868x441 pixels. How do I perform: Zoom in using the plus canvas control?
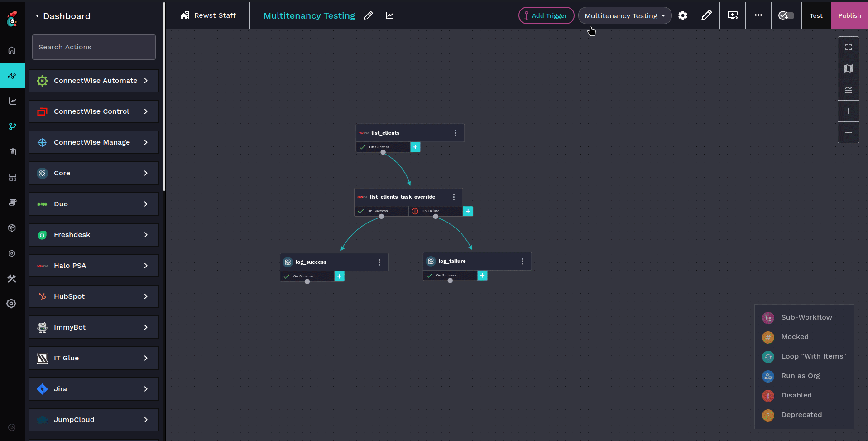click(848, 111)
